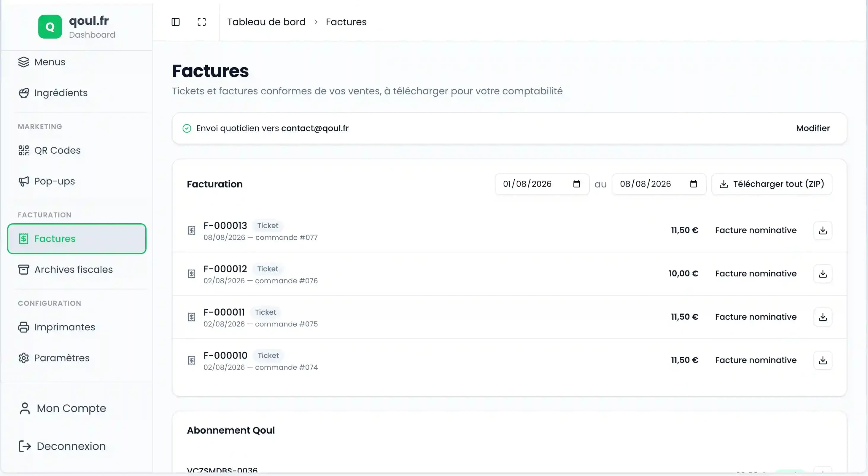Click "02/08/2026 — commande #075" text

pos(260,324)
